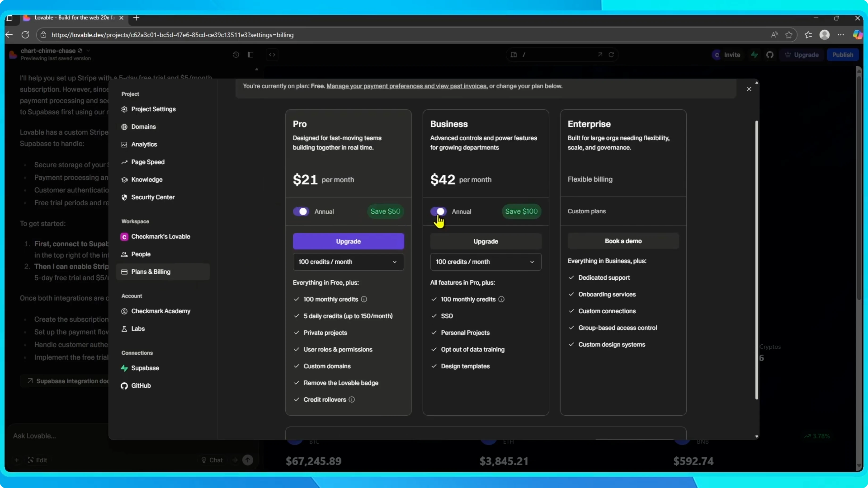Click the Security Center shield icon

[x=124, y=197]
